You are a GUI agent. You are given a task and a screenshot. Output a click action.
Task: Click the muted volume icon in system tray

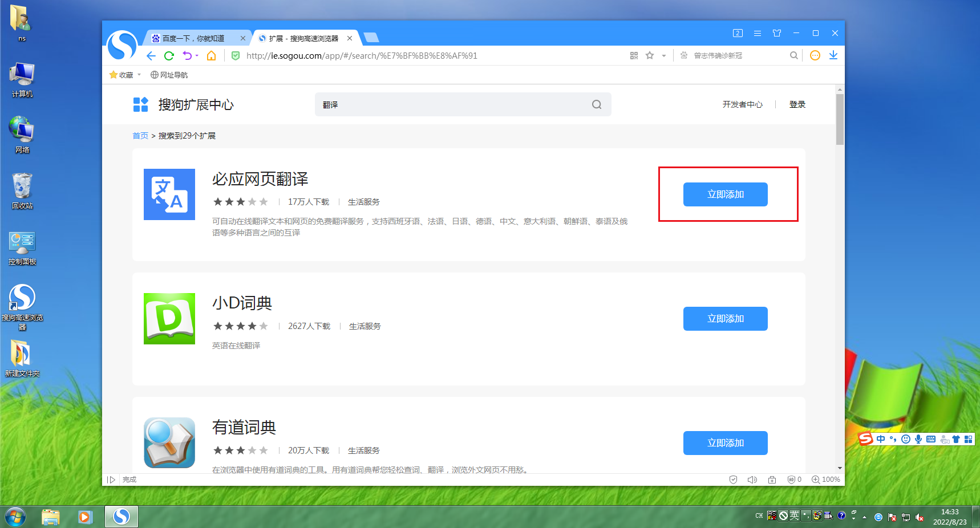pos(920,517)
